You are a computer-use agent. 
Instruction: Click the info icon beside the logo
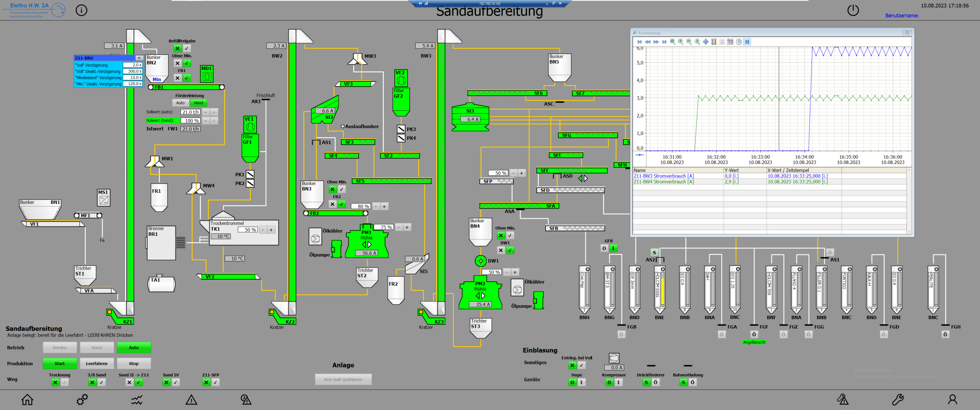tap(81, 10)
